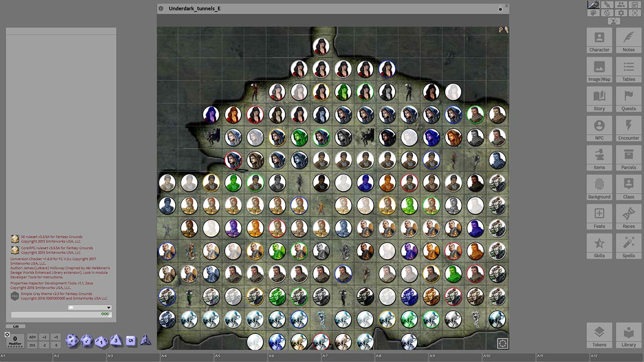Open the Library panel
Viewport: 644px width, 362px height.
tap(628, 335)
